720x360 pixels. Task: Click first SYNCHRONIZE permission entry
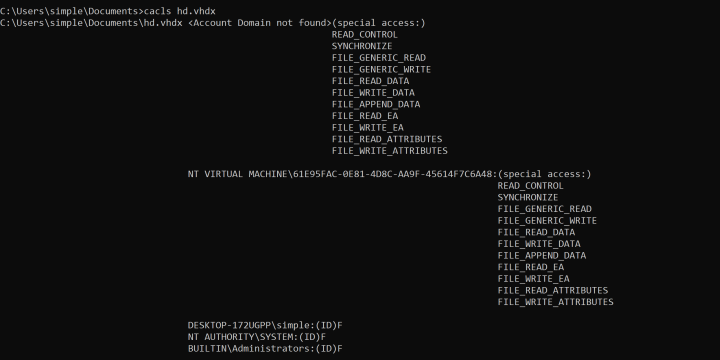point(362,46)
